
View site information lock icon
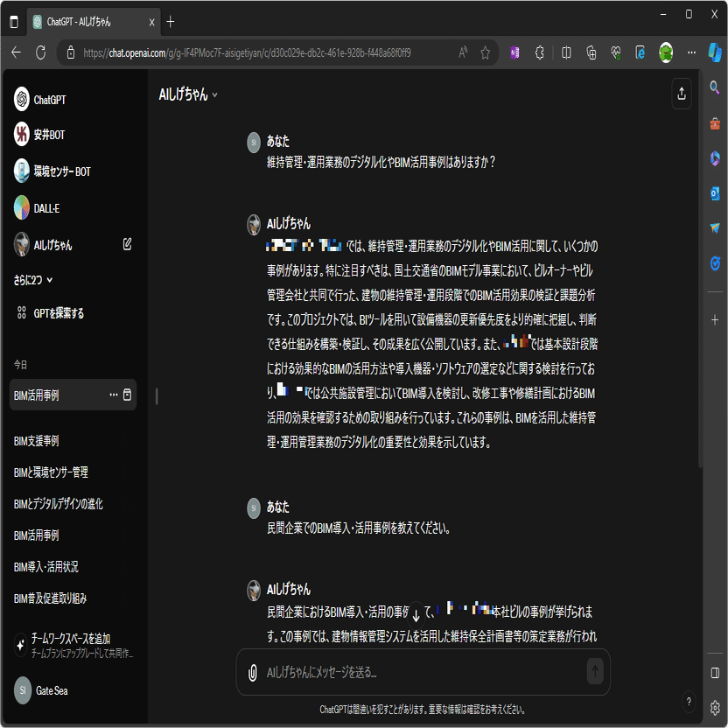point(71,52)
